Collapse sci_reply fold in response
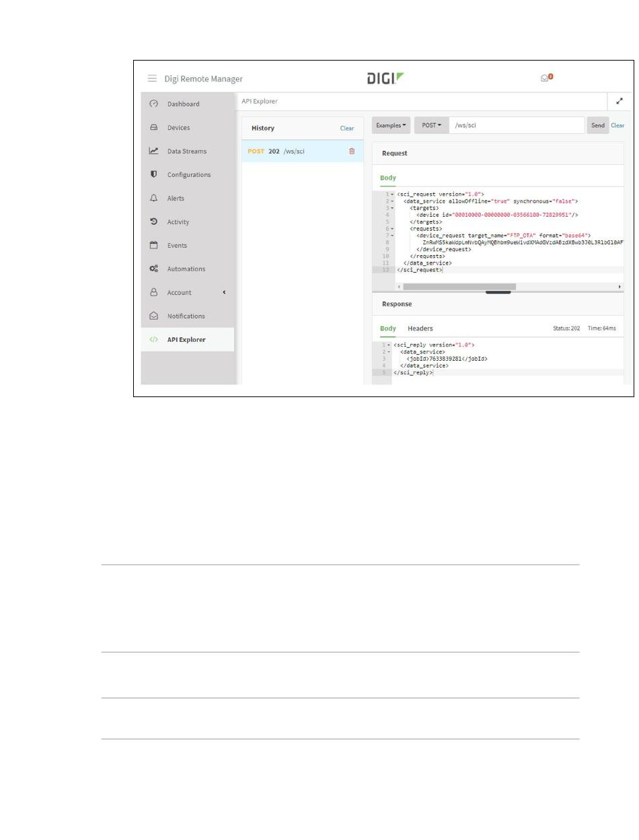Viewport: 639px width, 840px height. click(389, 345)
